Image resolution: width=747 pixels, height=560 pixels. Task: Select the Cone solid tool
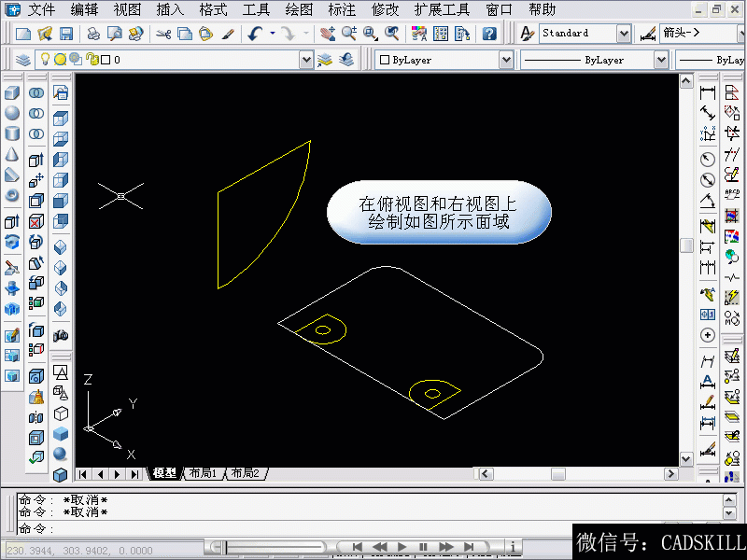point(12,155)
